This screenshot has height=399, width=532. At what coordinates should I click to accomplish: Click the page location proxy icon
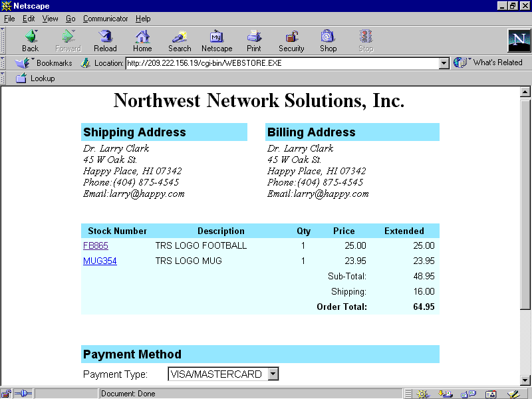pos(85,63)
